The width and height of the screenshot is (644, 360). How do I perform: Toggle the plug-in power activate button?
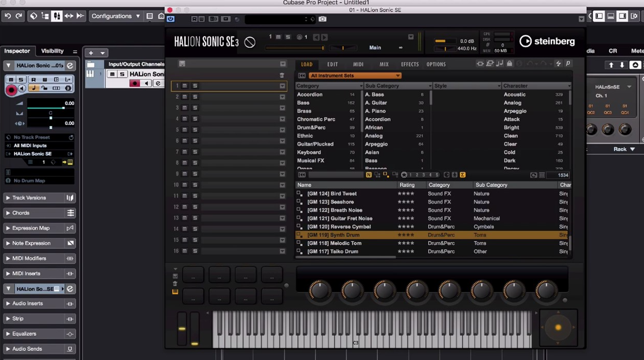click(x=170, y=19)
